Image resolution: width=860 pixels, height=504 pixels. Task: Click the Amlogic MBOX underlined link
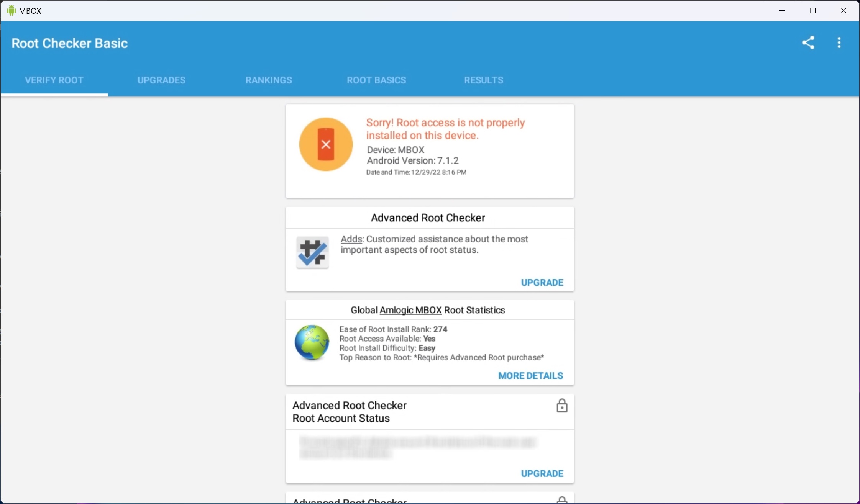[x=410, y=310]
